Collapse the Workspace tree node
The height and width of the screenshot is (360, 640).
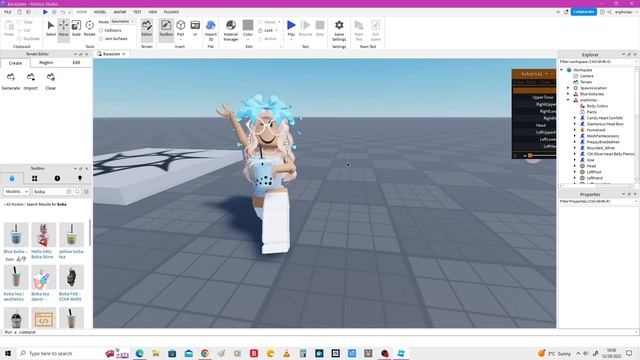pyautogui.click(x=562, y=70)
